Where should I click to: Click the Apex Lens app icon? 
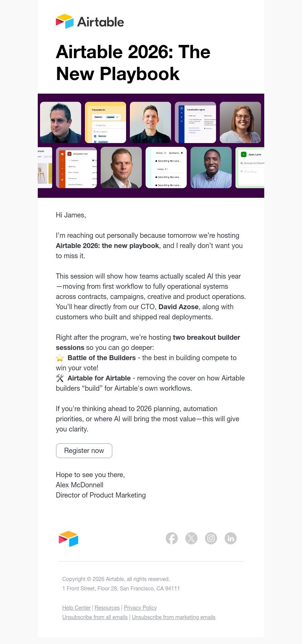[x=243, y=154]
